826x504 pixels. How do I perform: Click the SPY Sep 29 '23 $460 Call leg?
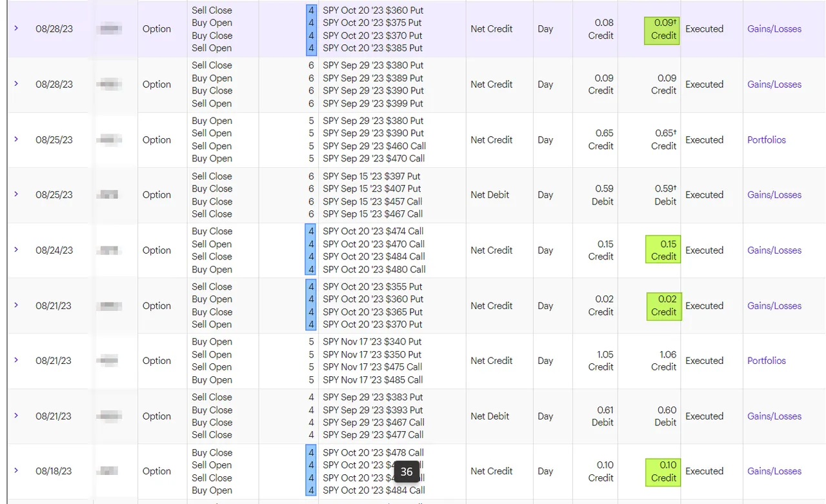pos(374,146)
